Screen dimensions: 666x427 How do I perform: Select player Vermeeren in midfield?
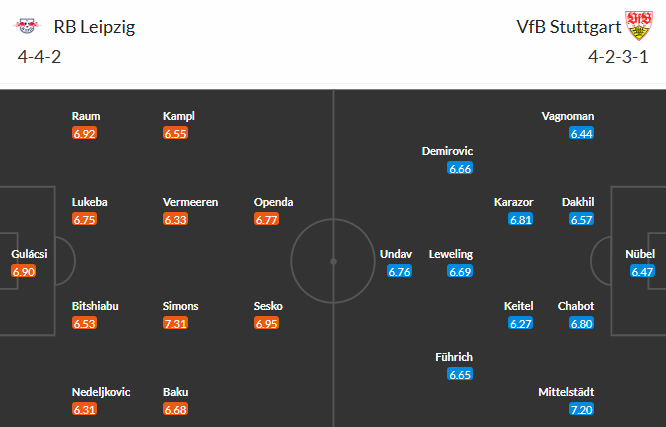tap(190, 202)
